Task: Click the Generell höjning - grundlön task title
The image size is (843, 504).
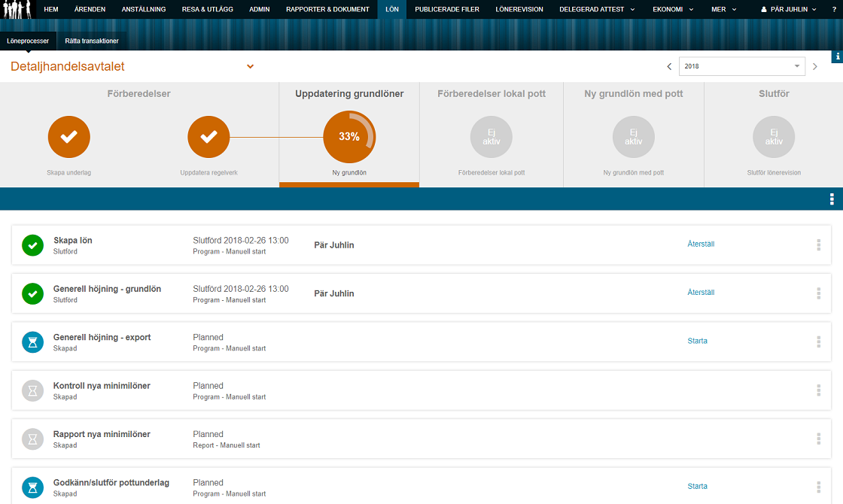Action: tap(107, 289)
